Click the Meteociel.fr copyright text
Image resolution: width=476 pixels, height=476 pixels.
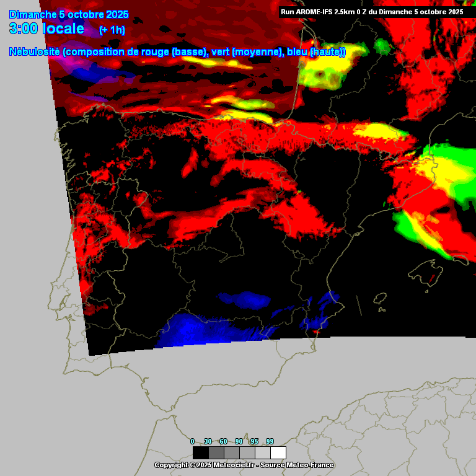[x=244, y=465]
